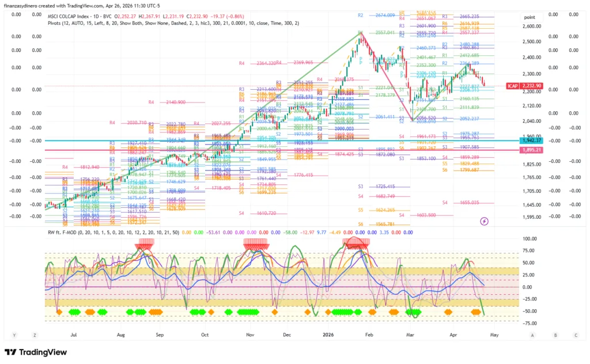
Task: Click the 2026 year label on the time axis
Action: tap(328, 335)
